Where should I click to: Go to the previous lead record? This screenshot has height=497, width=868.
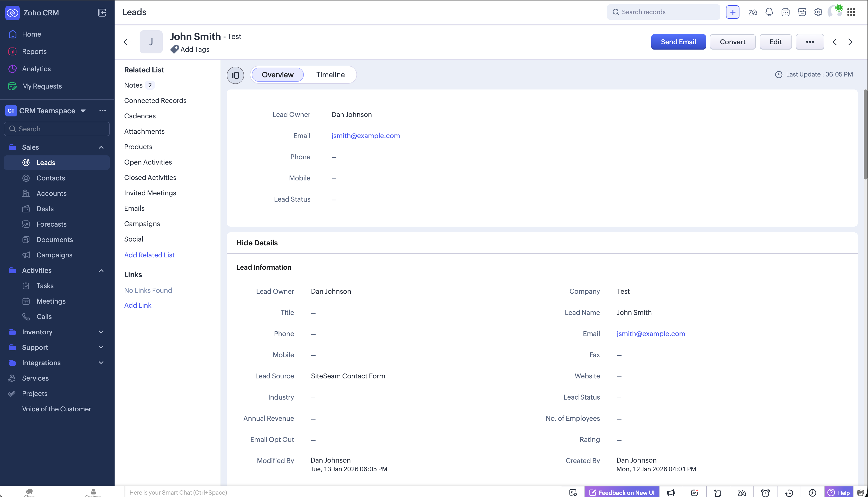[x=835, y=42]
